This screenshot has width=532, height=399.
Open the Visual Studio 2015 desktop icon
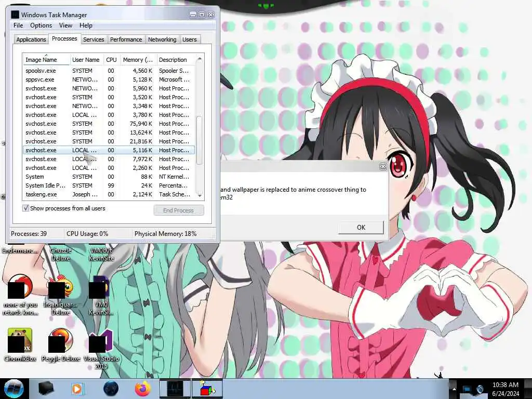[x=101, y=349]
